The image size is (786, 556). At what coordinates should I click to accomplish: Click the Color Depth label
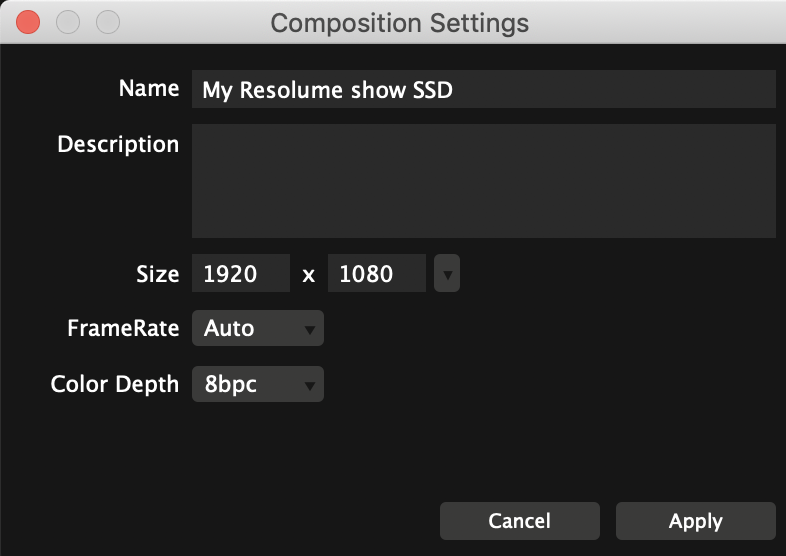(x=115, y=384)
